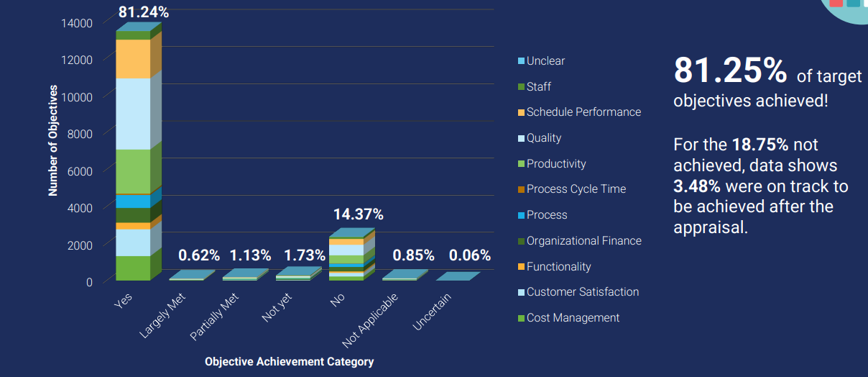868x377 pixels.
Task: Select the Functionality legend label
Action: [x=558, y=267]
